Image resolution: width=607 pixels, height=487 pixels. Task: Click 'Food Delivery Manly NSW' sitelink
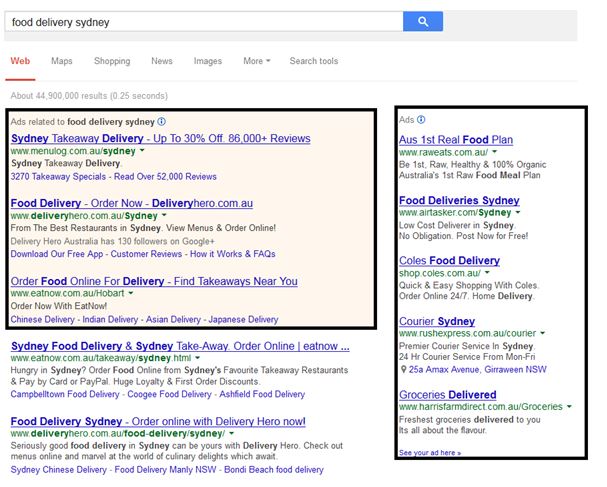click(x=165, y=470)
